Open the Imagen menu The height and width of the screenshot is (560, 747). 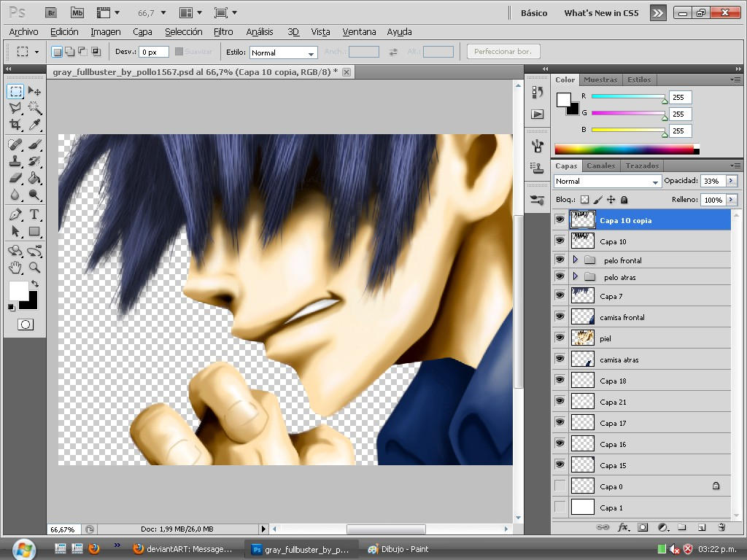click(x=105, y=32)
